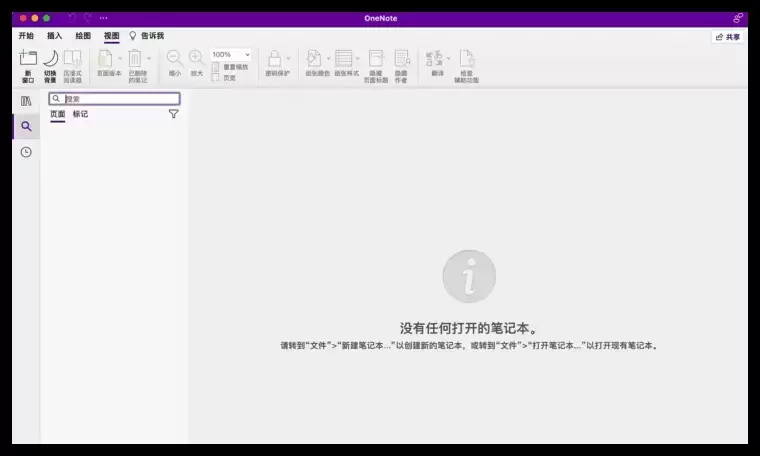Screen dimensions: 760x456
Task: Open the search filter funnel icon
Action: pyautogui.click(x=174, y=114)
